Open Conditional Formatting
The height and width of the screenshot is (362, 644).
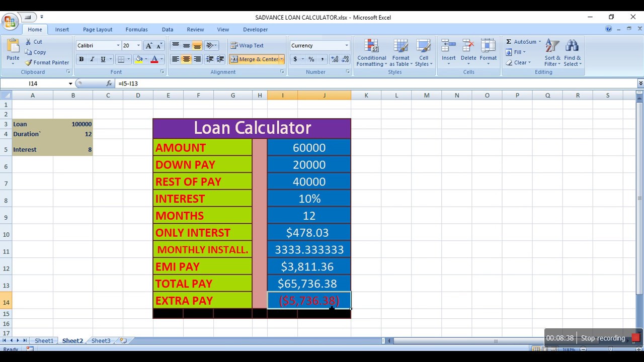point(371,53)
